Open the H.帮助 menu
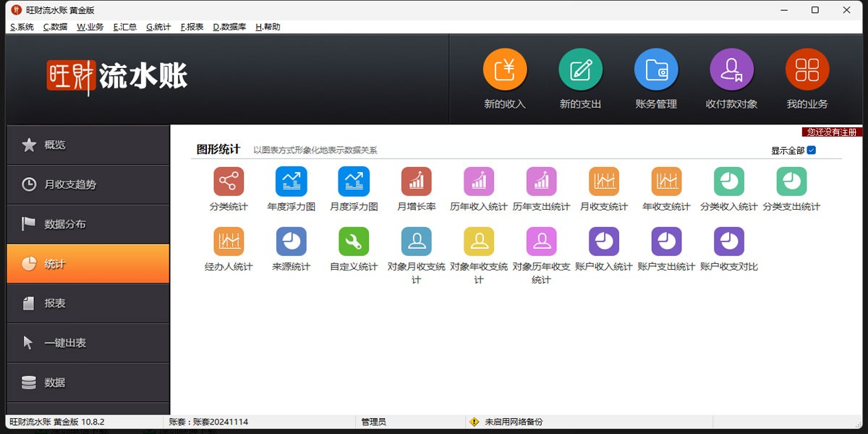Viewport: 868px width, 434px height. pos(268,27)
